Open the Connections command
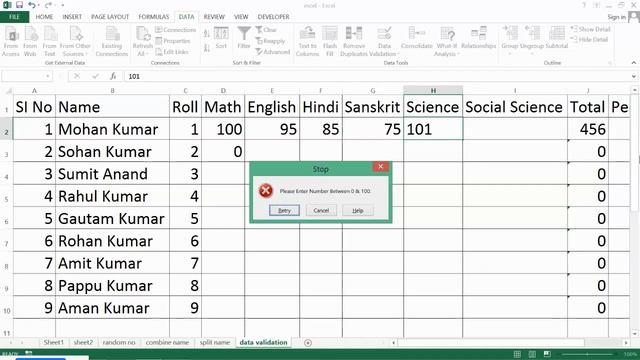The height and width of the screenshot is (360, 640). click(x=176, y=30)
